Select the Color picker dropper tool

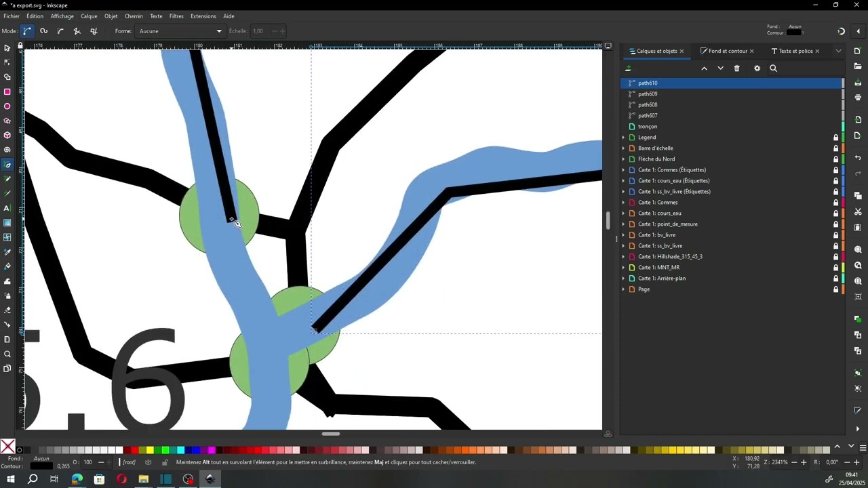(x=7, y=252)
